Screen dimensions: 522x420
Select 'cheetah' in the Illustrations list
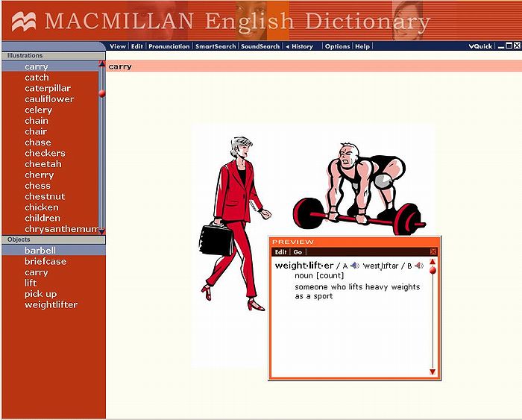click(x=43, y=164)
